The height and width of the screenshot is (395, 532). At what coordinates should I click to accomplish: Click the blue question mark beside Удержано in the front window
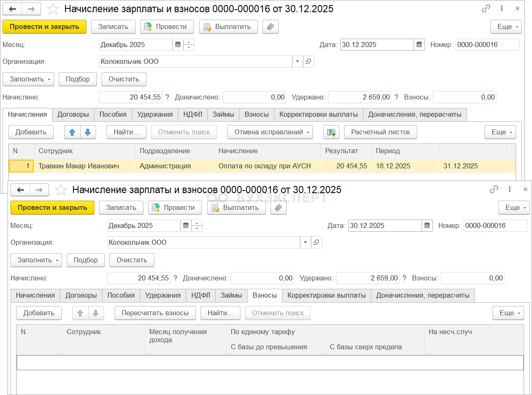point(404,278)
